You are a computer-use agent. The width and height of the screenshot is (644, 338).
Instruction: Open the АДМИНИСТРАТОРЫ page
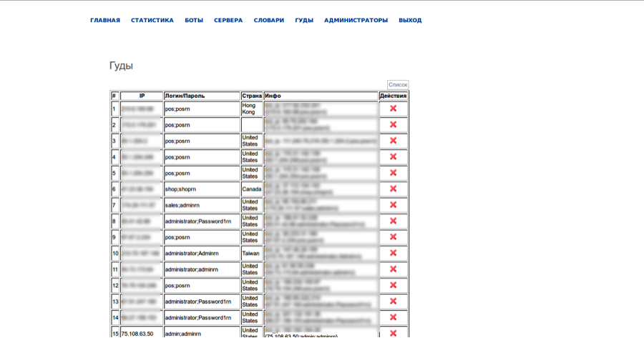(x=356, y=21)
